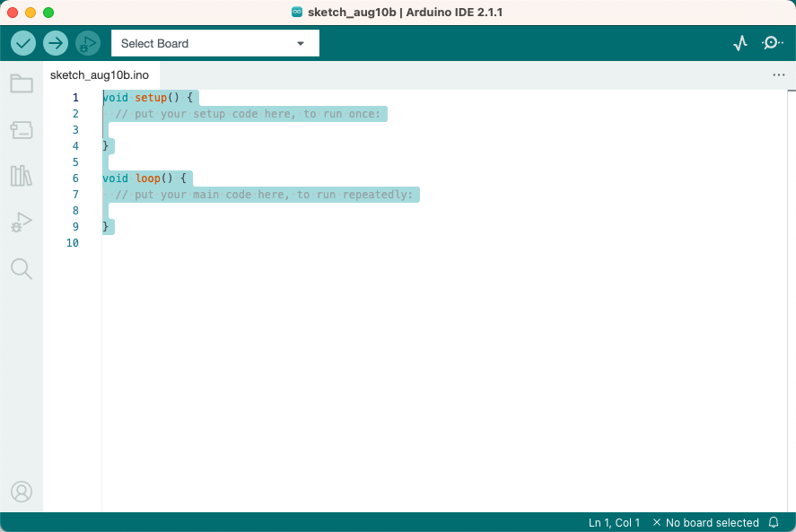Click the word loop in line 6
This screenshot has width=796, height=532.
[x=148, y=179]
